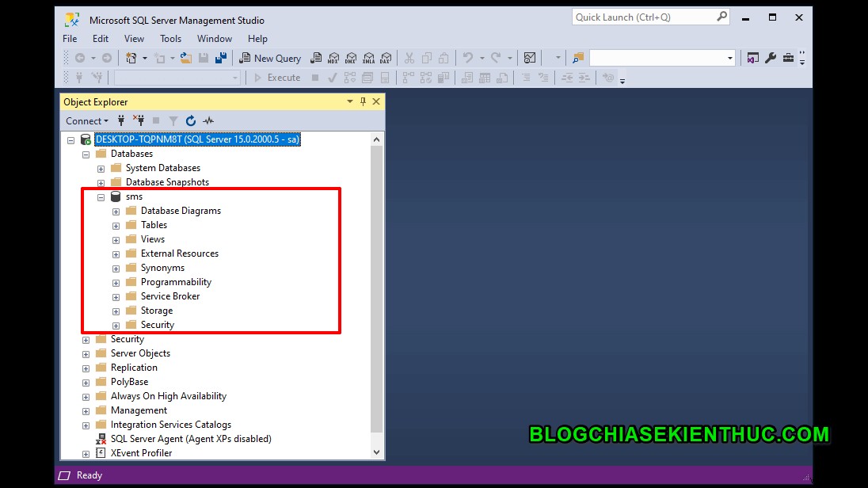
Task: Expand the Tables folder
Action: [116, 226]
